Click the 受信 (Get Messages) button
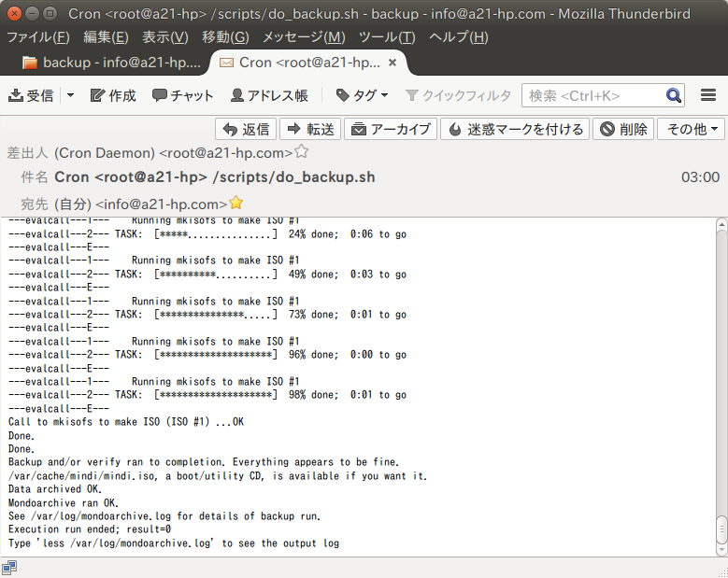Viewport: 728px width, 578px height. coord(31,95)
